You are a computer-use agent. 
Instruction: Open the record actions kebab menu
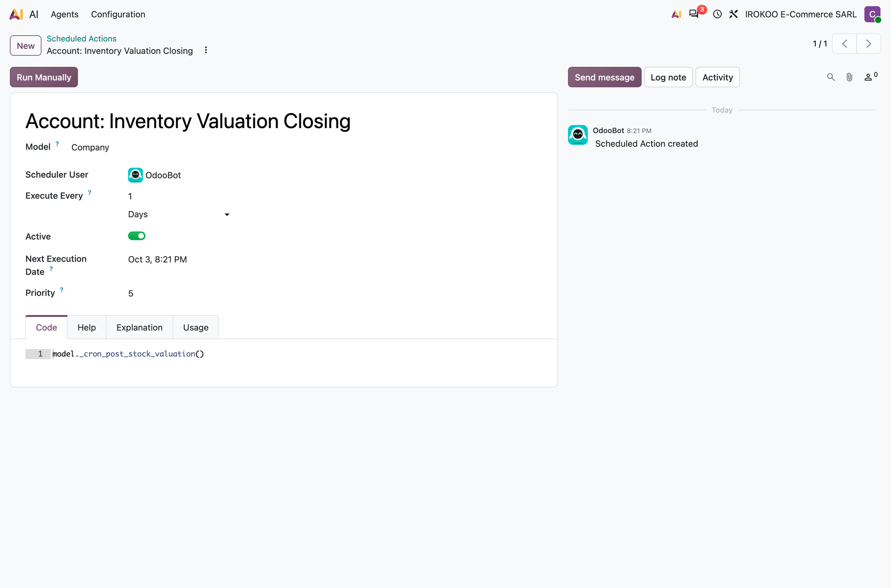[206, 50]
